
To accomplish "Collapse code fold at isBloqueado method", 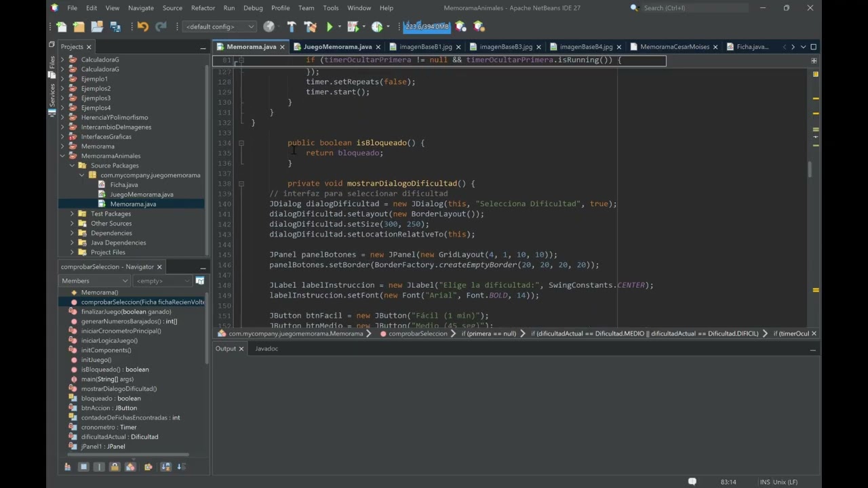I will tap(241, 143).
